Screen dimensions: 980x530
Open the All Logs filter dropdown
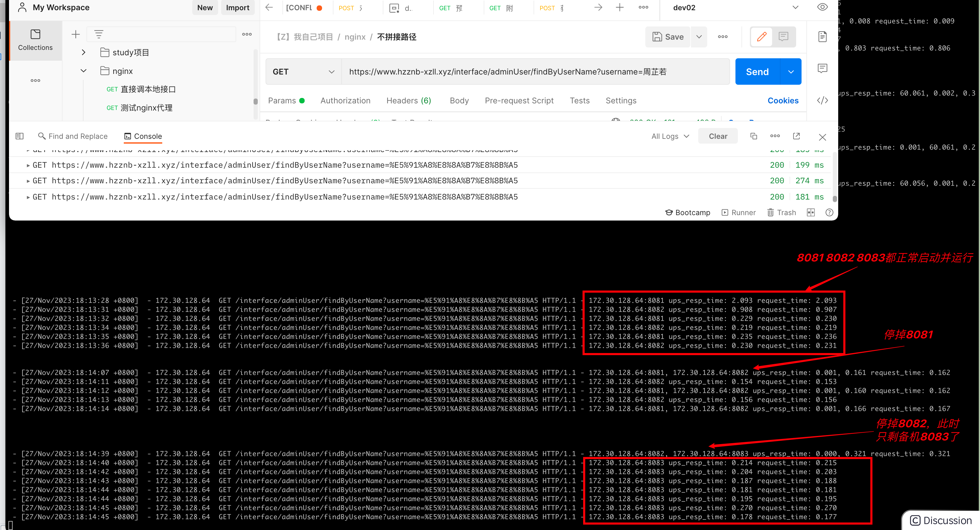(670, 136)
